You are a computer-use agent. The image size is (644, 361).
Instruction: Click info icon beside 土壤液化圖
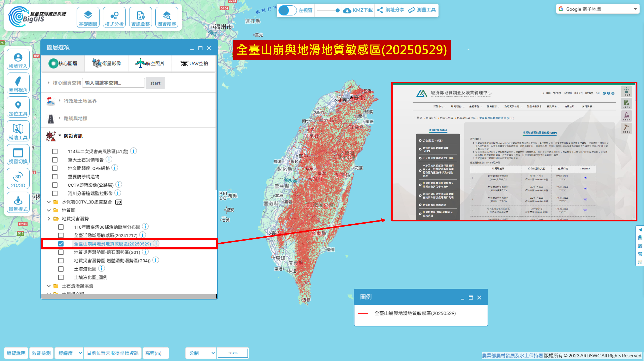point(101,269)
